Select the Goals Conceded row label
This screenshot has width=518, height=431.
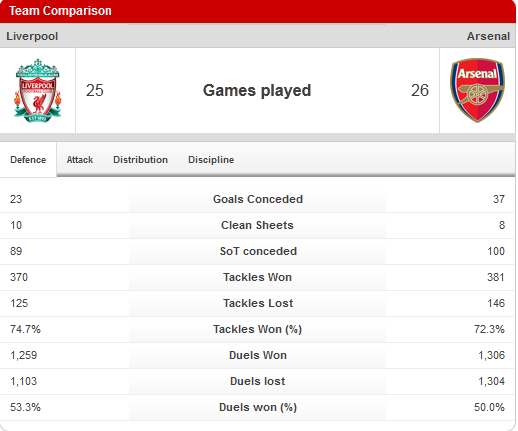(258, 199)
